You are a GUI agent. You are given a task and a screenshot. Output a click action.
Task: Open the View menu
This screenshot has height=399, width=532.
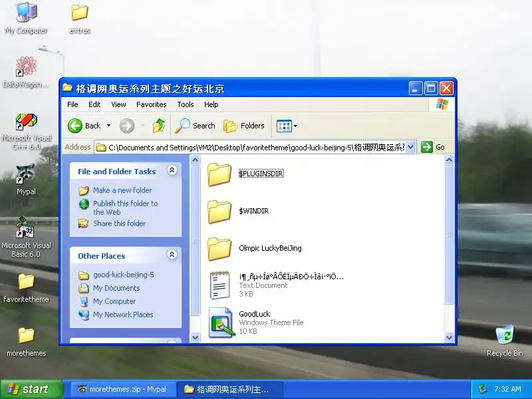(118, 104)
